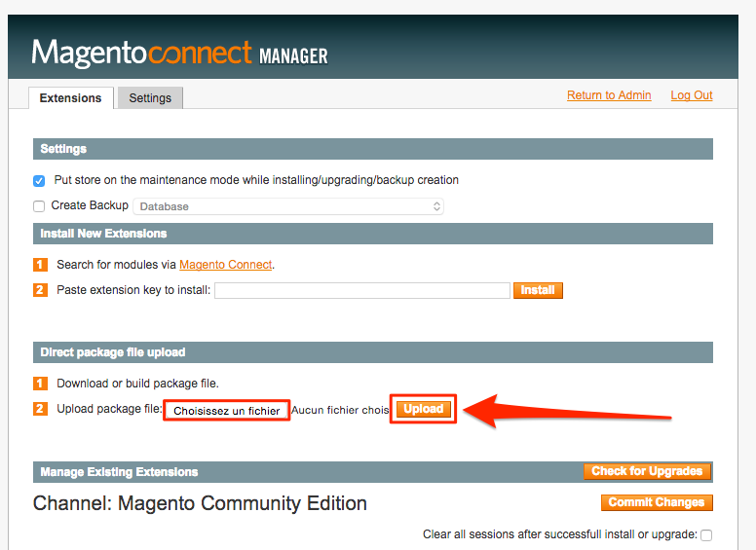Click the Aucun fichier choisi label
This screenshot has height=550, width=756.
click(x=340, y=410)
